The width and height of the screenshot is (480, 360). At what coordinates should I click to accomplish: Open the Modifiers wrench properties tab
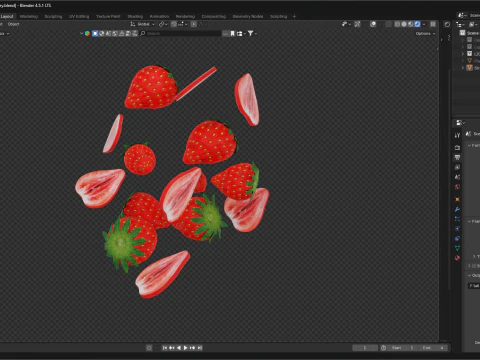[x=457, y=209]
